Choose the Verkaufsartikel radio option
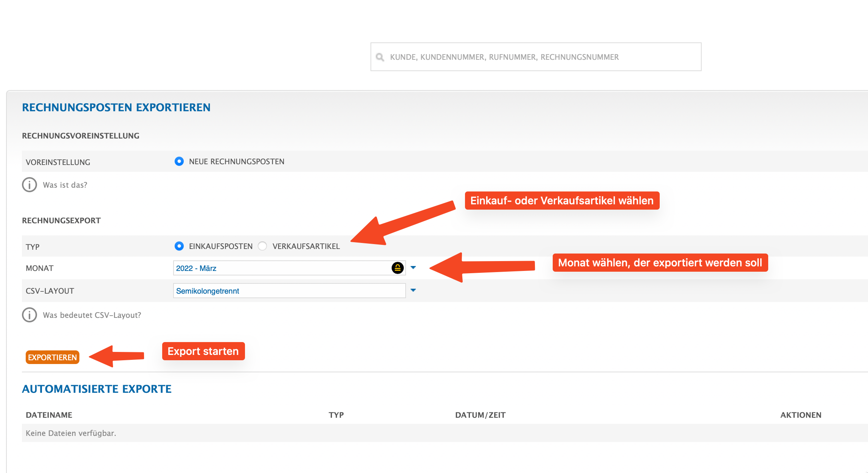Screen dimensions: 868x473 262,246
